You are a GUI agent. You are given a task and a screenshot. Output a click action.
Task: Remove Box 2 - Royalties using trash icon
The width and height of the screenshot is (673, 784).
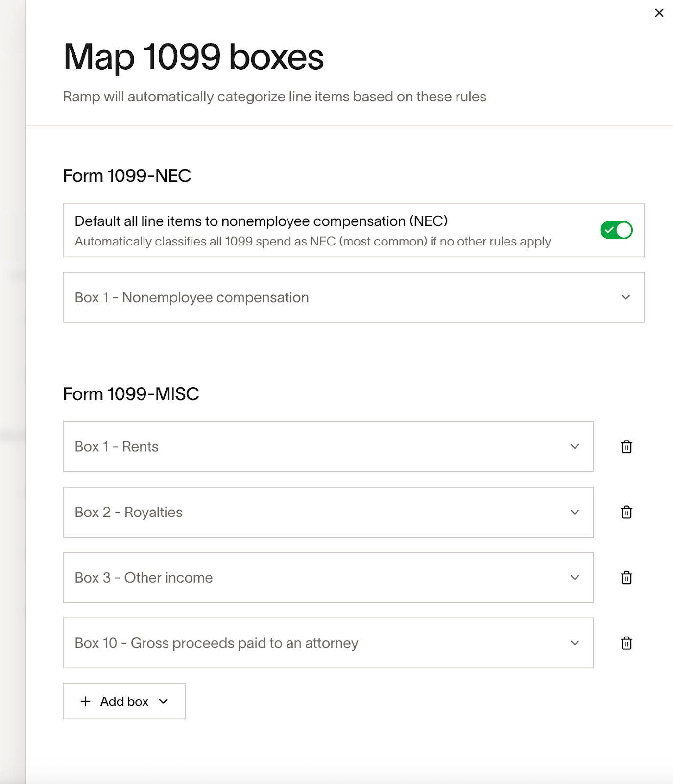pyautogui.click(x=626, y=512)
